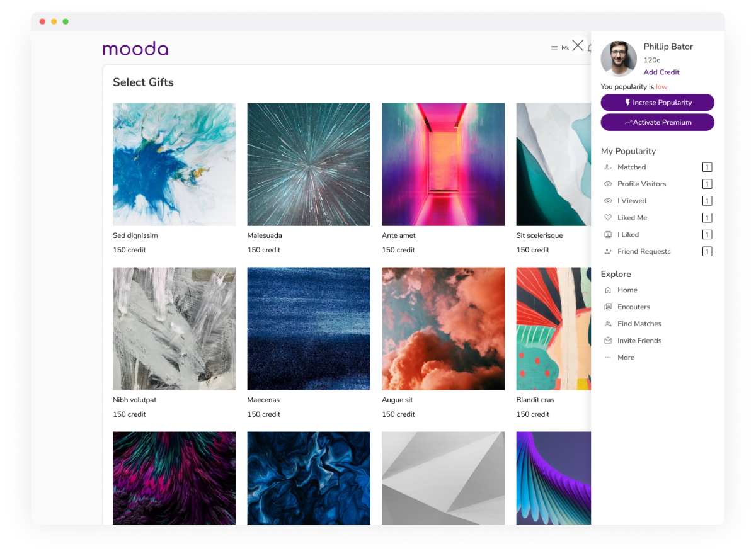
Task: Click the Encounters cards icon
Action: (x=608, y=307)
